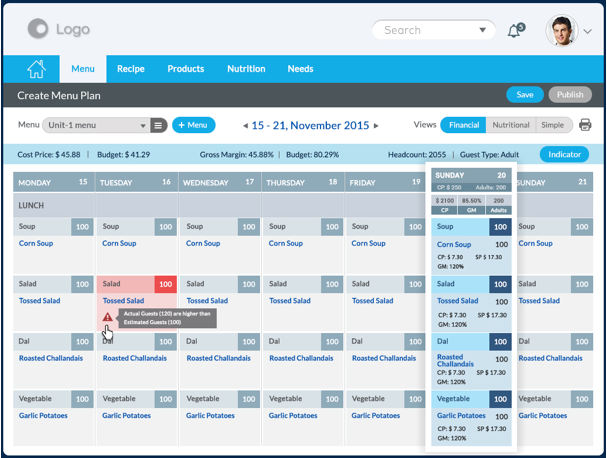Open the Nutrition tab

click(x=246, y=69)
